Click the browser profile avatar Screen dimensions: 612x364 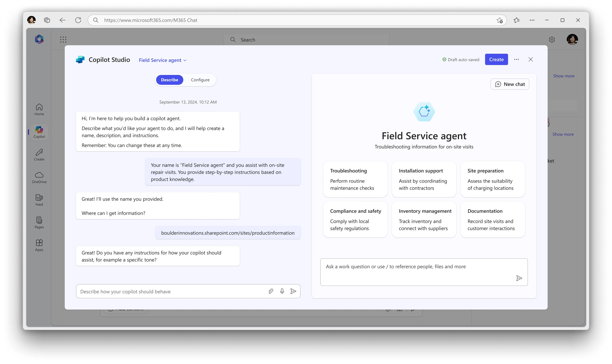(31, 20)
